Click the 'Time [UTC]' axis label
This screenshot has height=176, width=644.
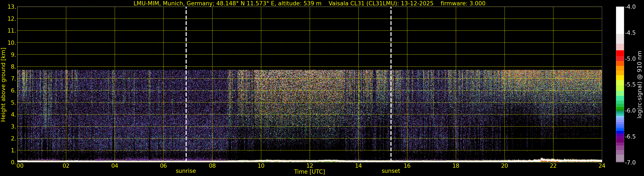pos(310,172)
